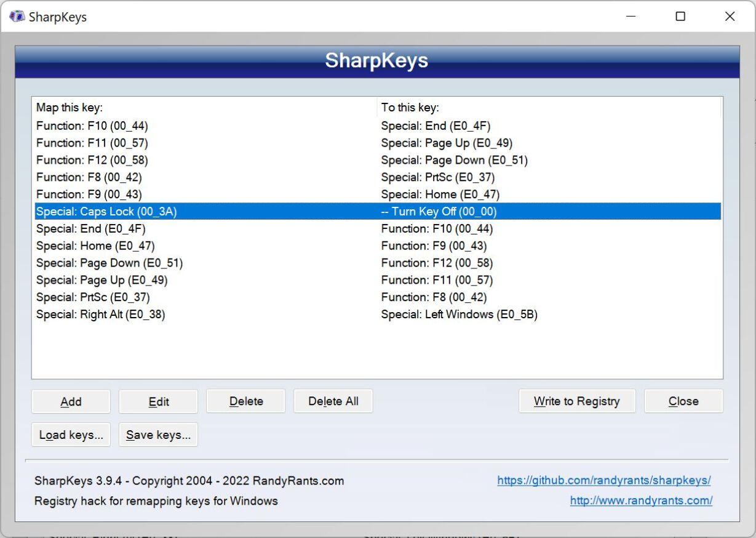Select the Caps Lock turn-off mapping row
This screenshot has width=756, height=538.
pyautogui.click(x=246, y=211)
